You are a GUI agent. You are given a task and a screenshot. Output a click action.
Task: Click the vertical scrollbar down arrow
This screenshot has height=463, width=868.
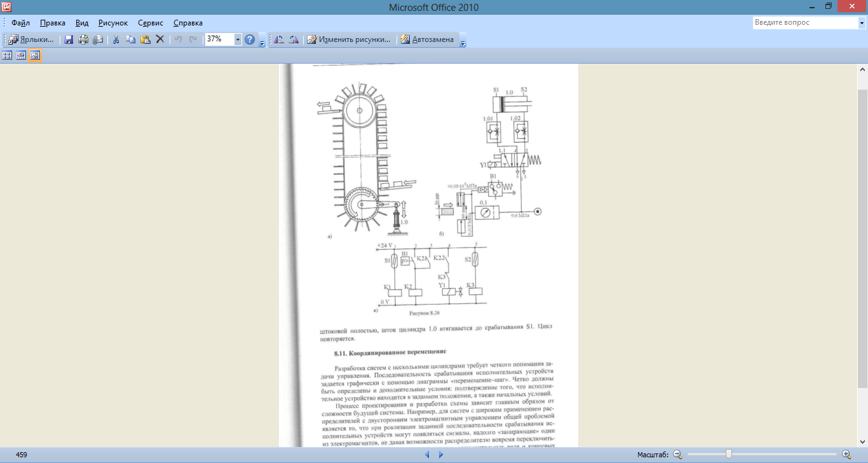click(863, 441)
